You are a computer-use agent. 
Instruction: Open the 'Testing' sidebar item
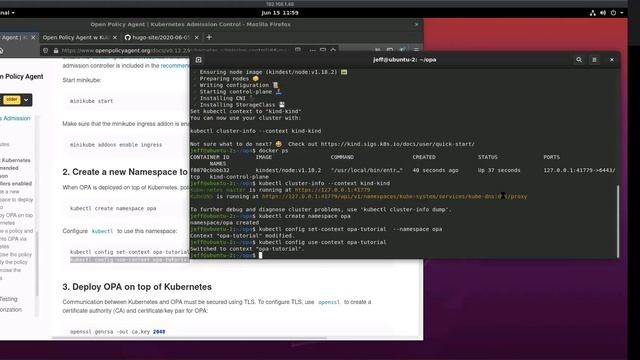pos(9,299)
